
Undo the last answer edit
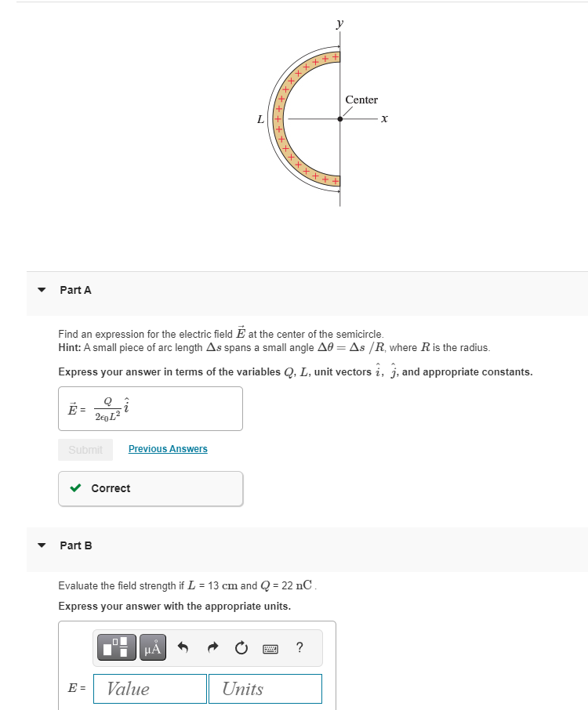click(x=184, y=647)
